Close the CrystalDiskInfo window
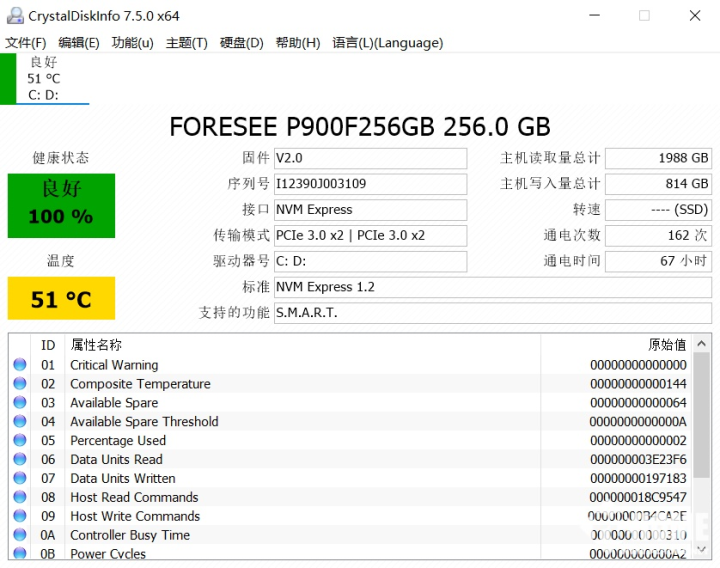Image resolution: width=720 pixels, height=568 pixels. pyautogui.click(x=695, y=16)
